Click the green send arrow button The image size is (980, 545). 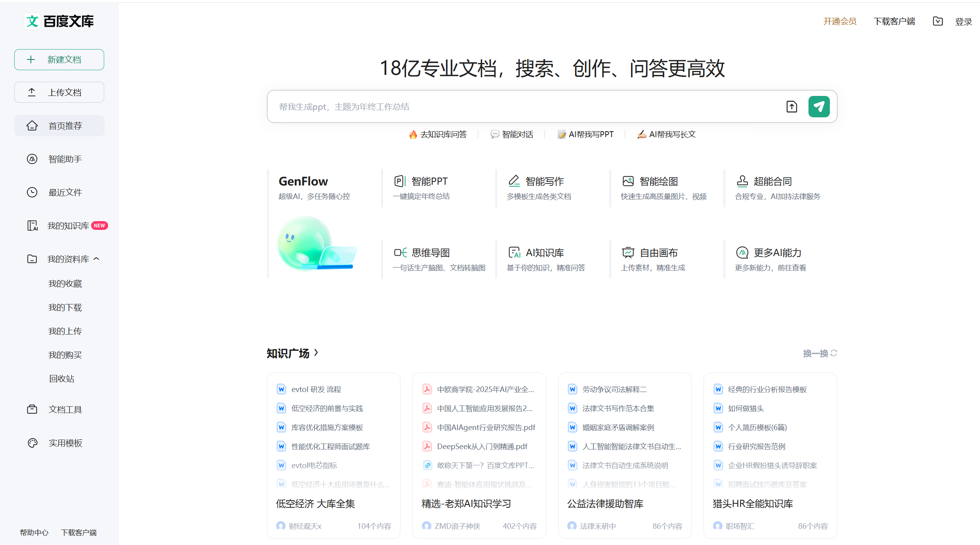coord(819,107)
